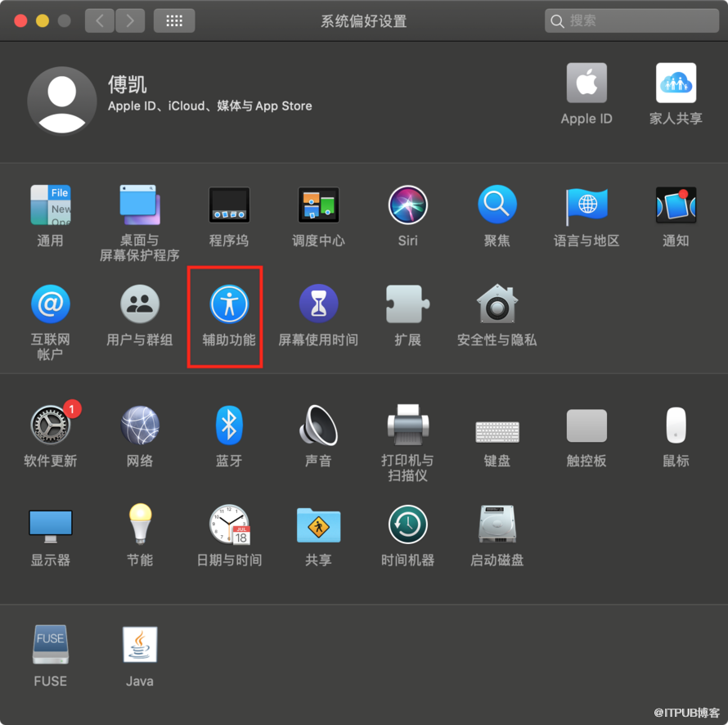Open the 程序坞 (Dock) preferences
Screen dimensions: 728x725
[229, 205]
